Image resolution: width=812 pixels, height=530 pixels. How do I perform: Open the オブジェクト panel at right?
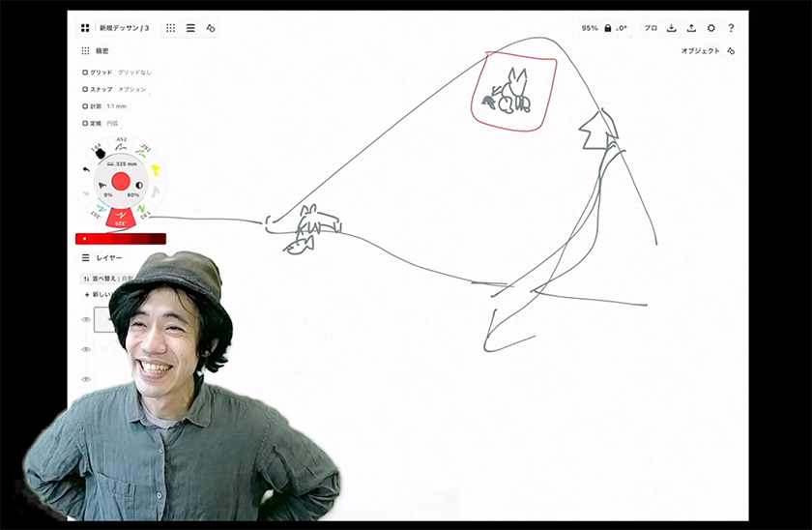point(701,50)
